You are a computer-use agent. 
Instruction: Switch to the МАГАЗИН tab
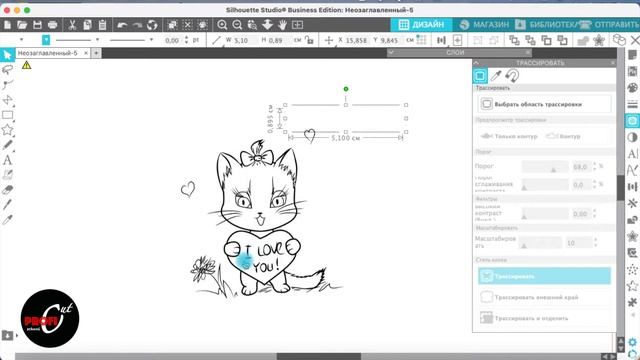pyautogui.click(x=484, y=25)
